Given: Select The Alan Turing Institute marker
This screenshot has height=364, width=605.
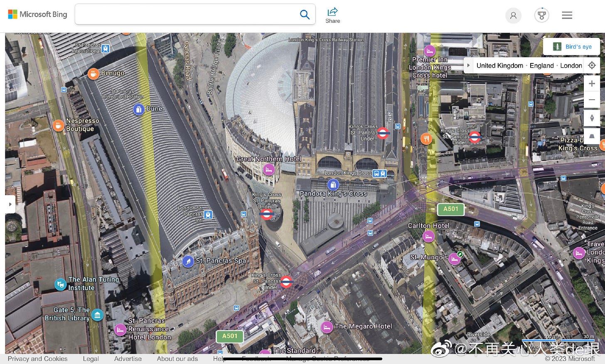Looking at the screenshot, I should point(60,284).
